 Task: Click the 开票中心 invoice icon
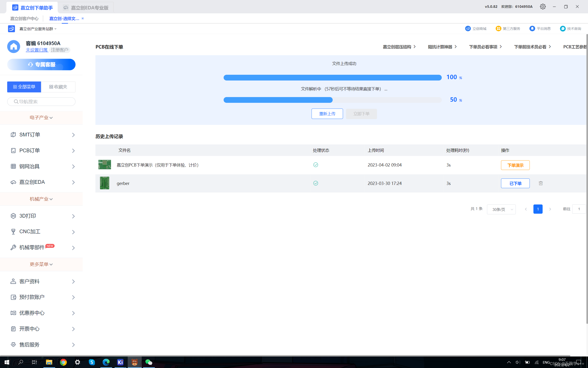pyautogui.click(x=13, y=329)
